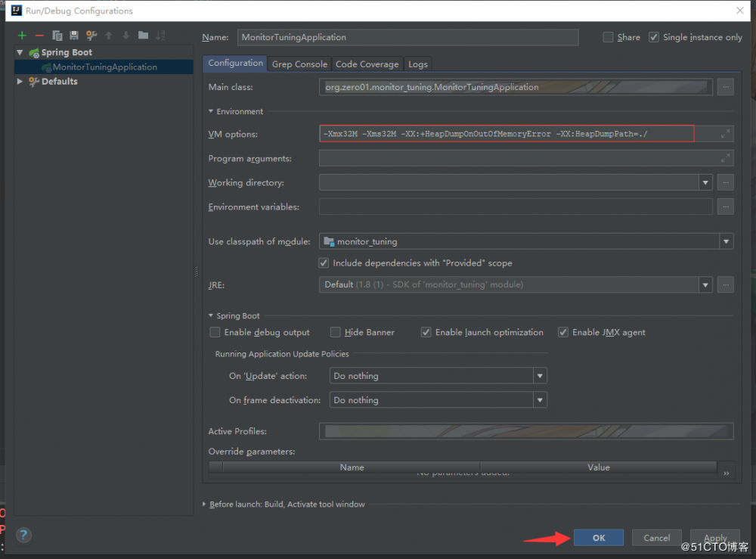This screenshot has width=756, height=559.
Task: Click the help question mark icon
Action: coord(23,535)
